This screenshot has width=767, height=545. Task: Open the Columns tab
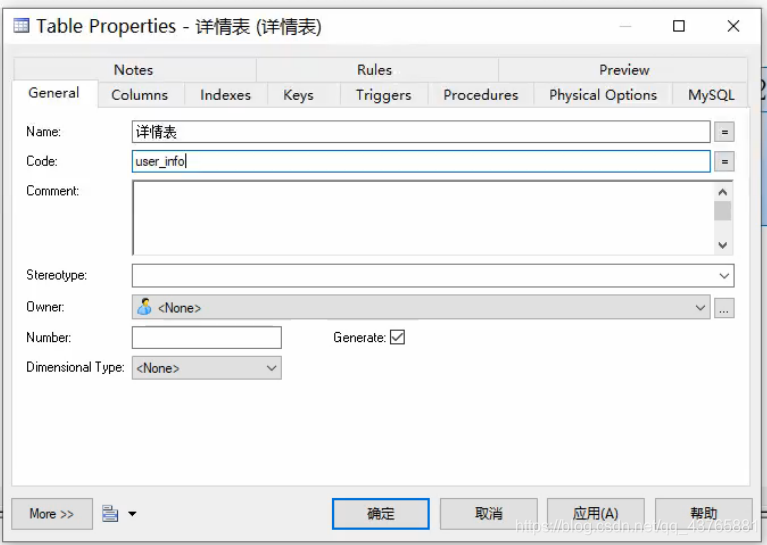[x=139, y=95]
